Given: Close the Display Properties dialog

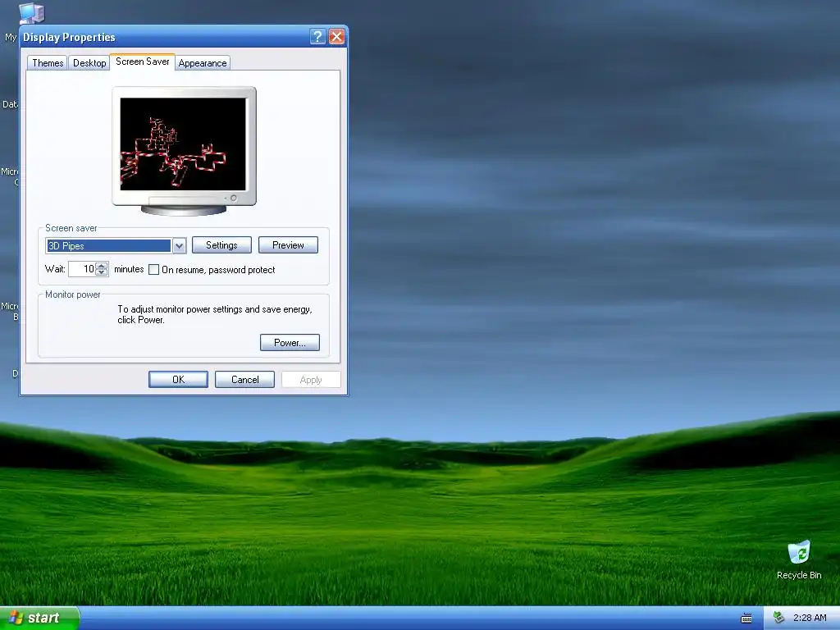Looking at the screenshot, I should 336,36.
